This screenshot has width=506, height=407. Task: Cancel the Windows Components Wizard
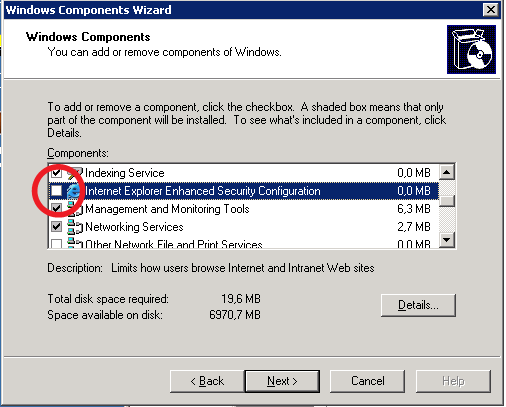[367, 381]
